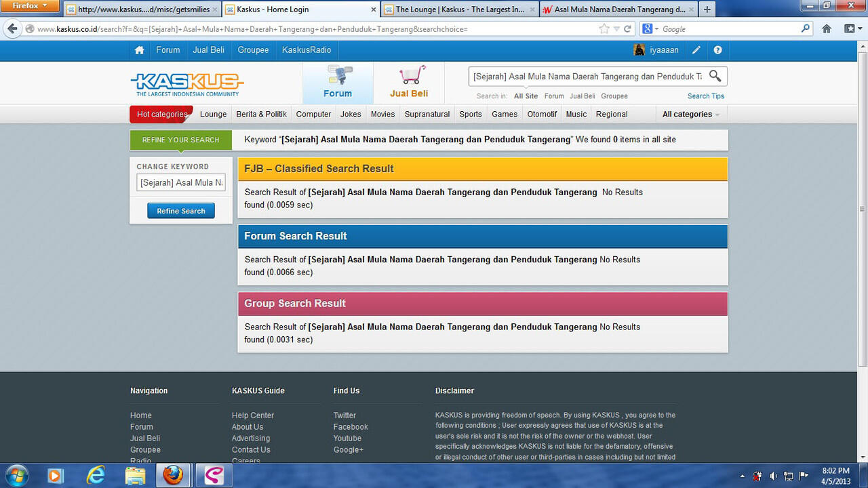Screen dimensions: 868x488
Task: Open Jual Beli in the top blue bar
Action: 209,50
